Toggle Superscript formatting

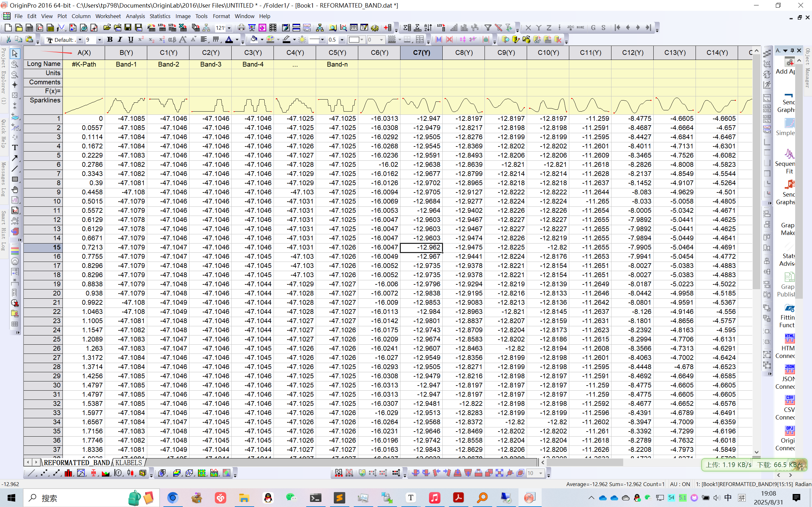click(141, 40)
